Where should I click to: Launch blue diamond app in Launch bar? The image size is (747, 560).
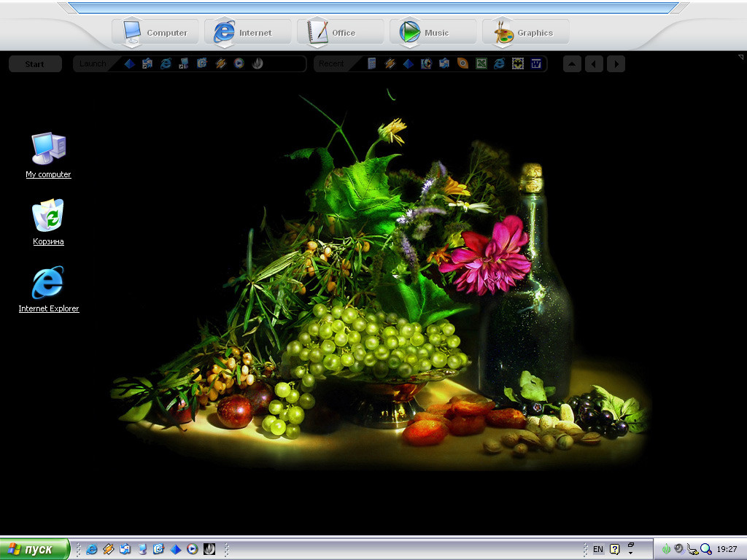click(x=129, y=63)
